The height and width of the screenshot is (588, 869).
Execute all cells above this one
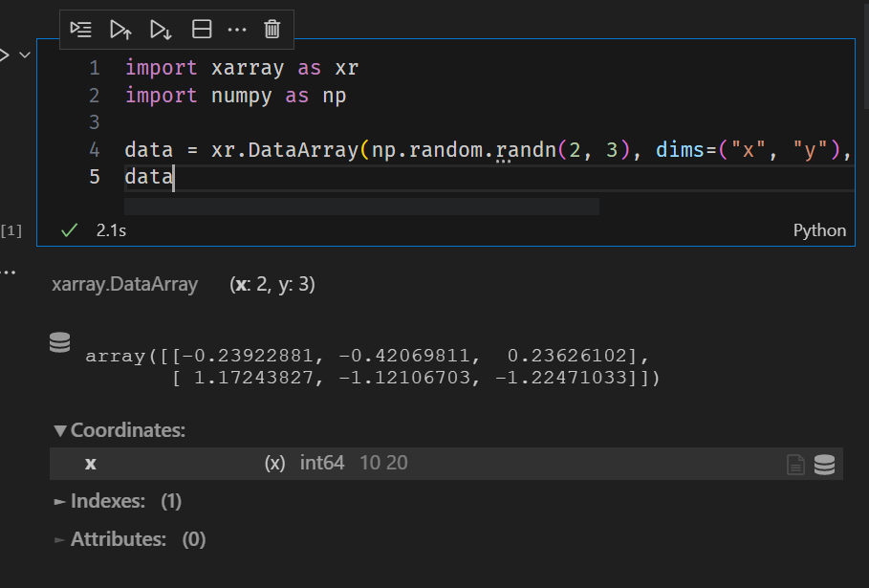[x=120, y=29]
